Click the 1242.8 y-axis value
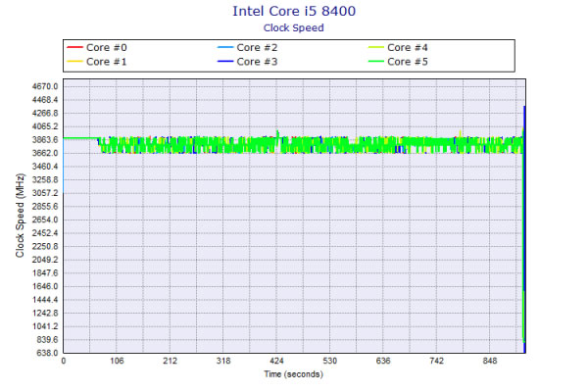Screen dimensions: 588x392 coord(45,314)
